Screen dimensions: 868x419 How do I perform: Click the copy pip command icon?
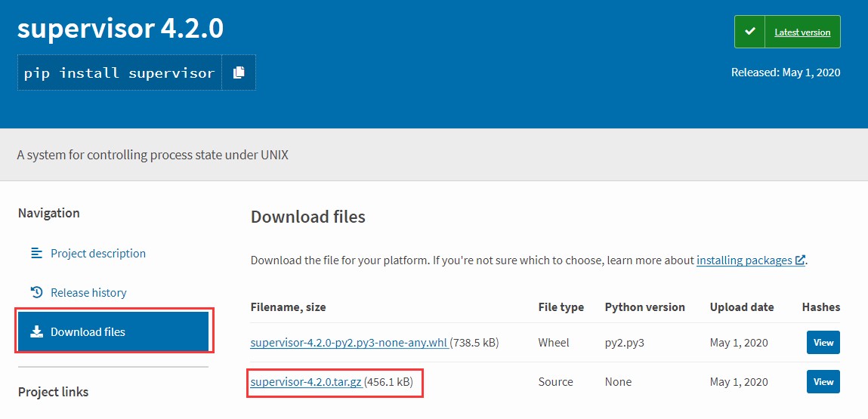(x=239, y=72)
